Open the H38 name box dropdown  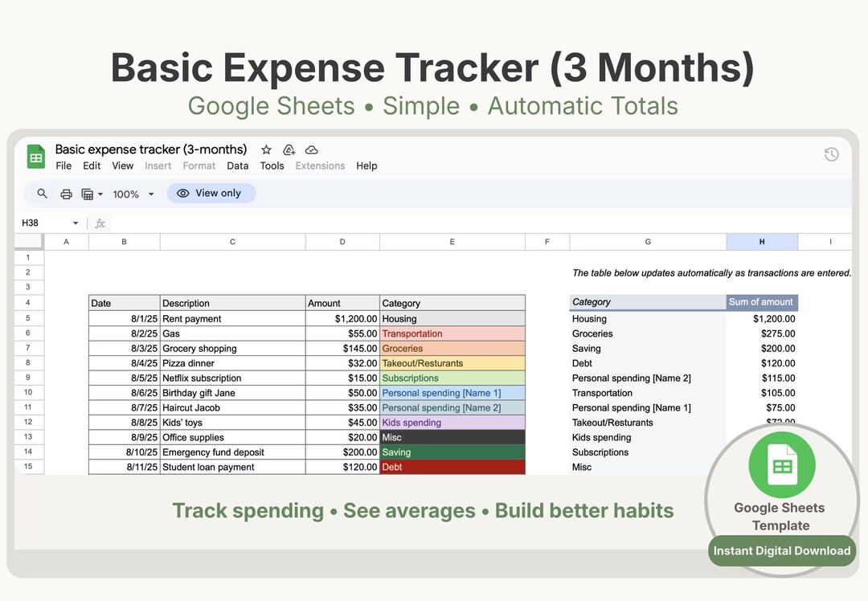point(76,223)
